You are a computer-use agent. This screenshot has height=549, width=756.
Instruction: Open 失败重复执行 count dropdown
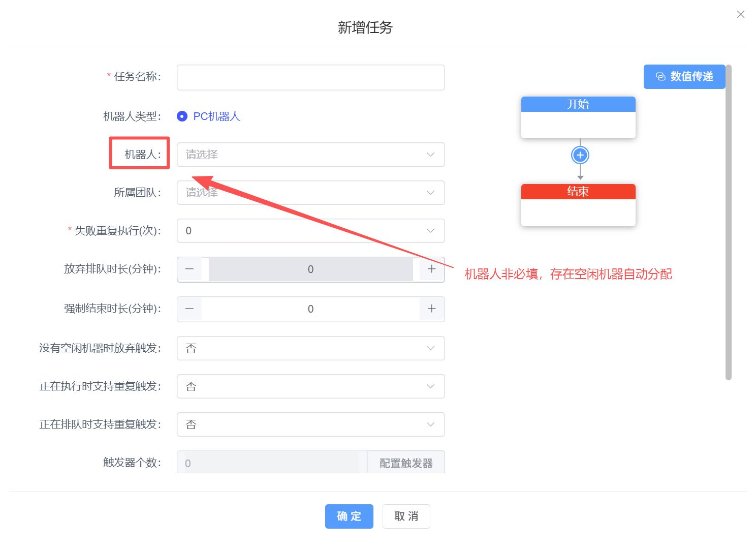(310, 231)
